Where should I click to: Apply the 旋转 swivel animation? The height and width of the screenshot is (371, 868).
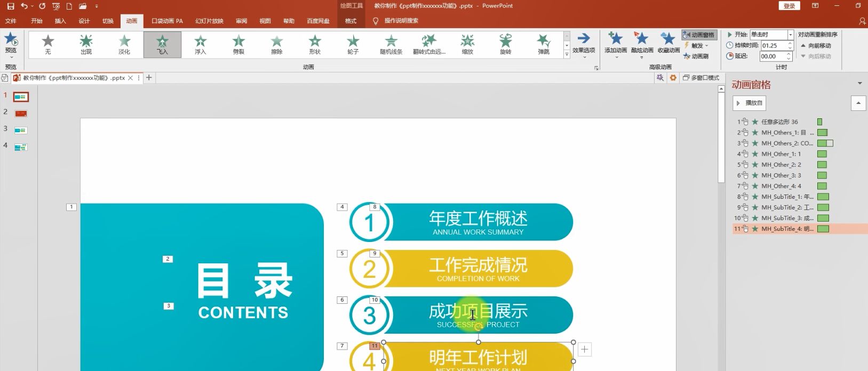[506, 45]
